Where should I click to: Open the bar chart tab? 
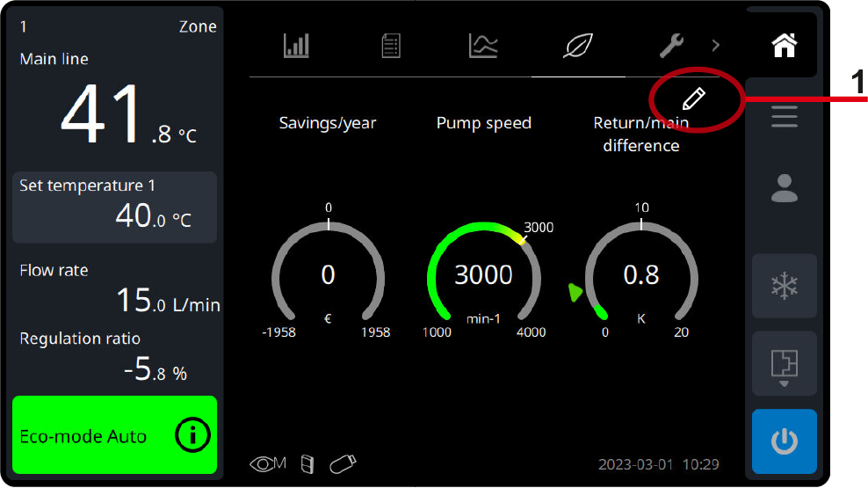click(x=296, y=46)
